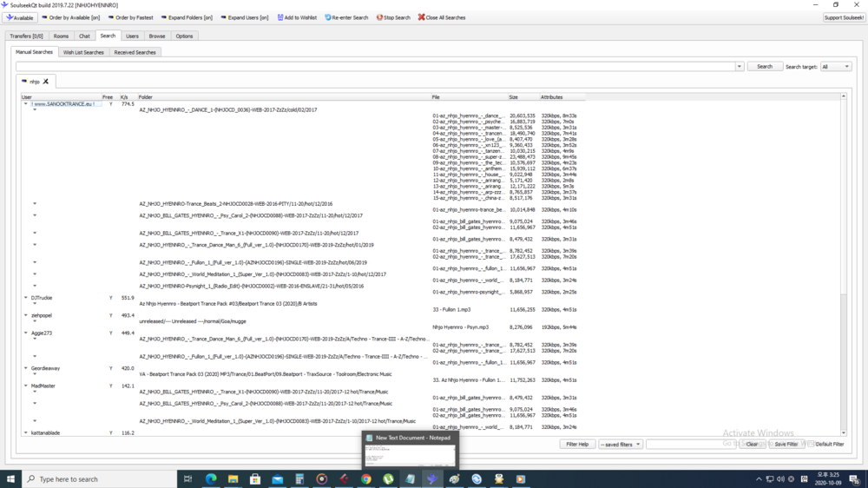Open Microsoft Edge from the taskbar
The image size is (868, 488).
[x=211, y=478]
